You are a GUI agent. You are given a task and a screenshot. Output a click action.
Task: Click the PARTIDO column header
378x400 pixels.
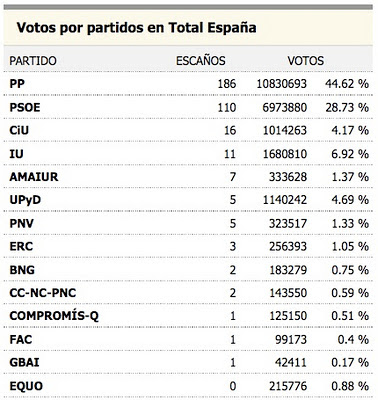tap(33, 61)
